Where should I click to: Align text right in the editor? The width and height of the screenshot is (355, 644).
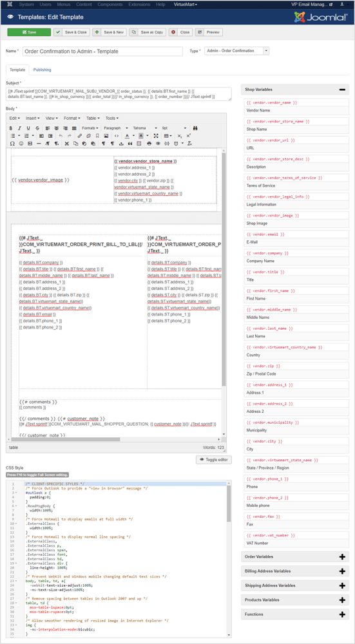65,128
